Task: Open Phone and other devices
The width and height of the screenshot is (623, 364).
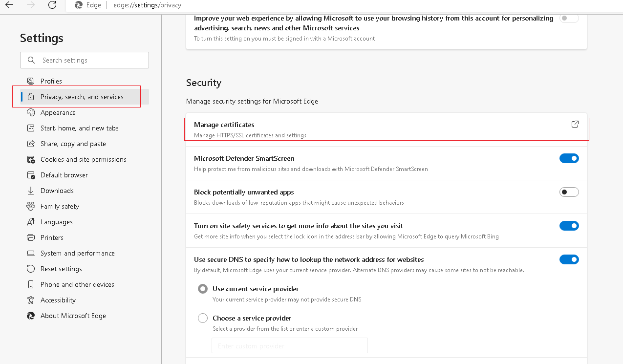Action: pyautogui.click(x=85, y=284)
